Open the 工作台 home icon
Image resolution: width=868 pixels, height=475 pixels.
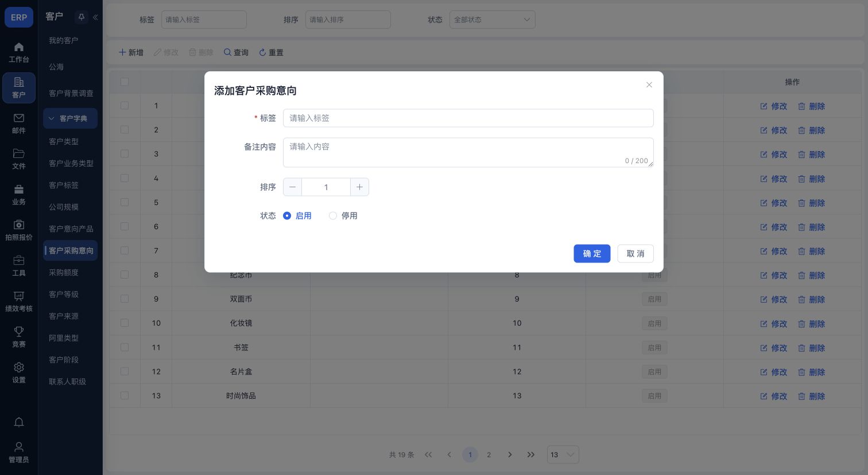(19, 47)
